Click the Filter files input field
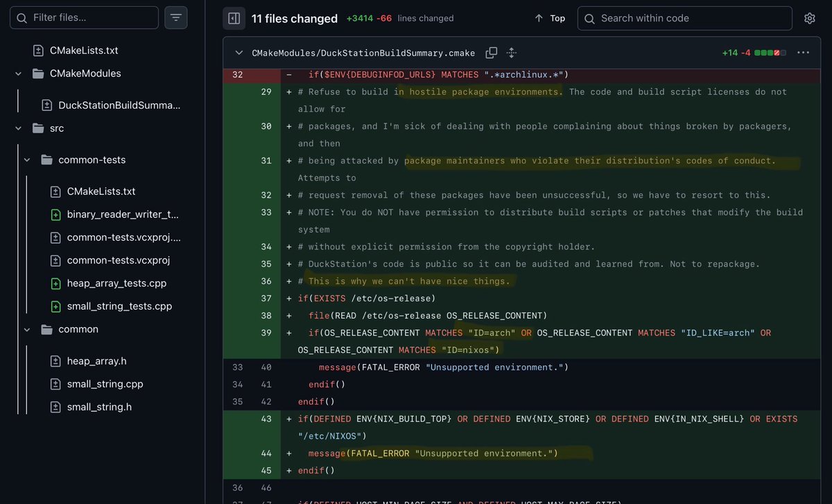Image resolution: width=832 pixels, height=504 pixels. coord(84,17)
